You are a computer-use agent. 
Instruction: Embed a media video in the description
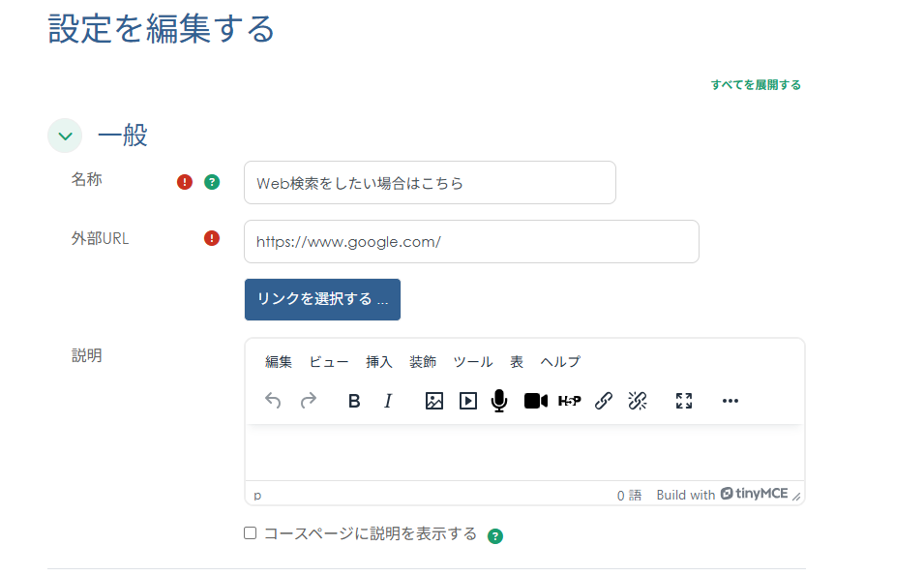[x=467, y=400]
